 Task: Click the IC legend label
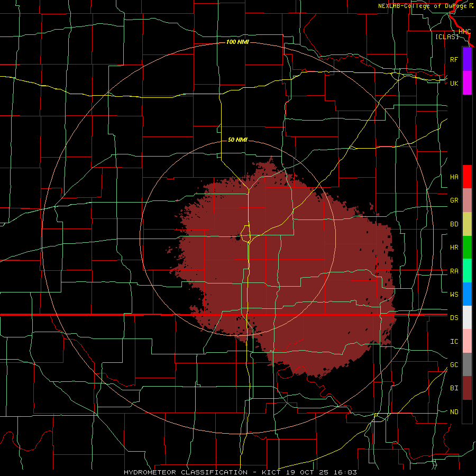454,342
